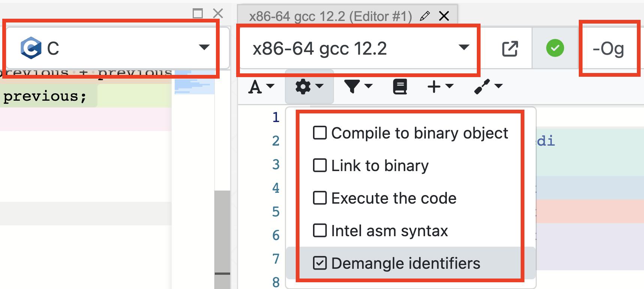Click the code minimap preview
The width and height of the screenshot is (644, 289).
coord(194,82)
